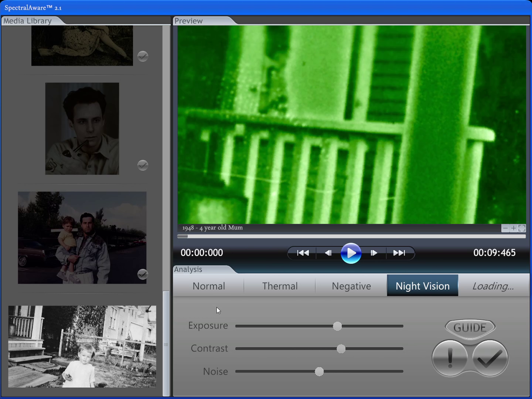
Task: Toggle selection on the father-and-child photo
Action: point(143,274)
